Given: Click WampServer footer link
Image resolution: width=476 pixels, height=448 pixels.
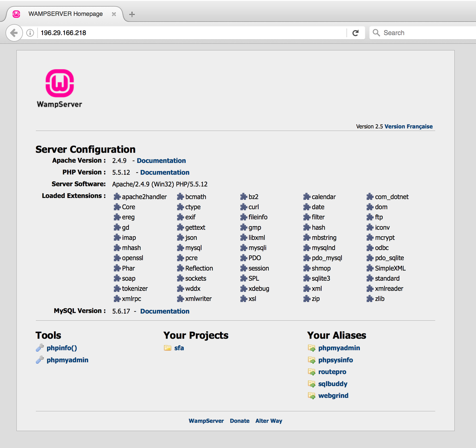Looking at the screenshot, I should tap(206, 421).
